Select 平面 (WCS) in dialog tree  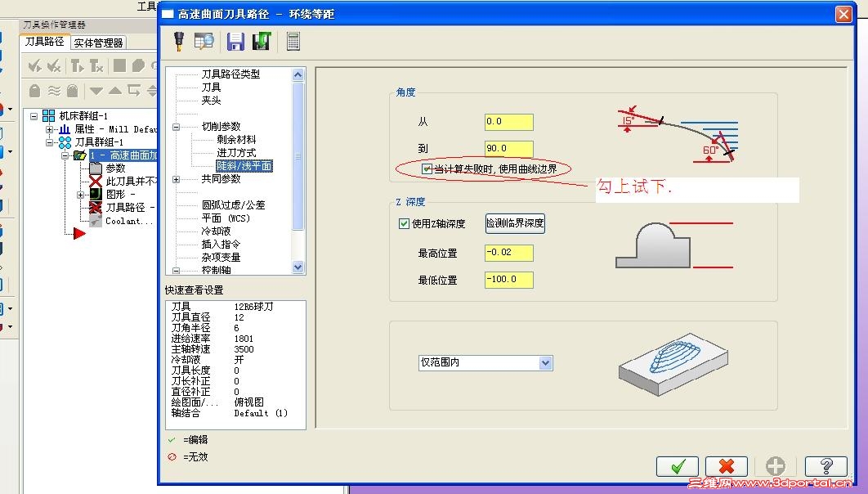(226, 218)
